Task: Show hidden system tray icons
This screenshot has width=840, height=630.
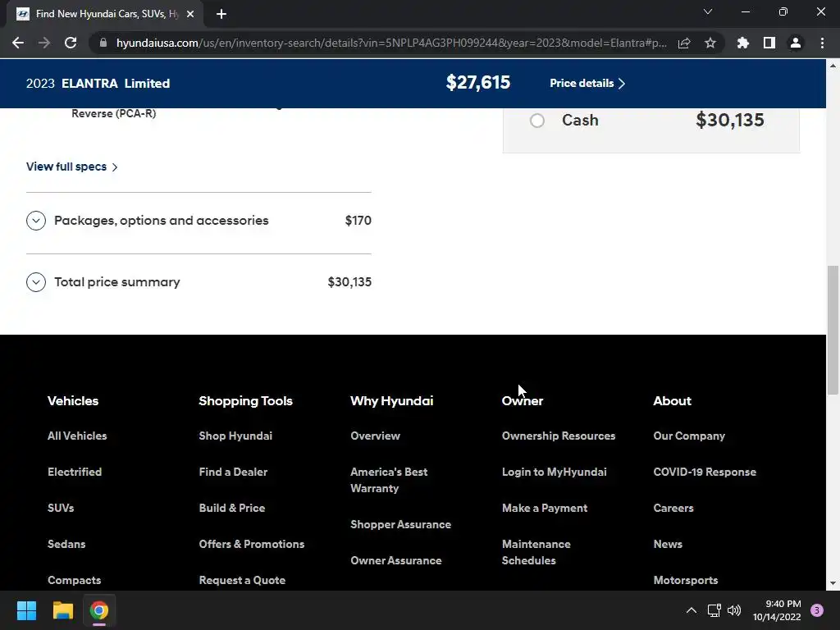Action: pyautogui.click(x=692, y=610)
